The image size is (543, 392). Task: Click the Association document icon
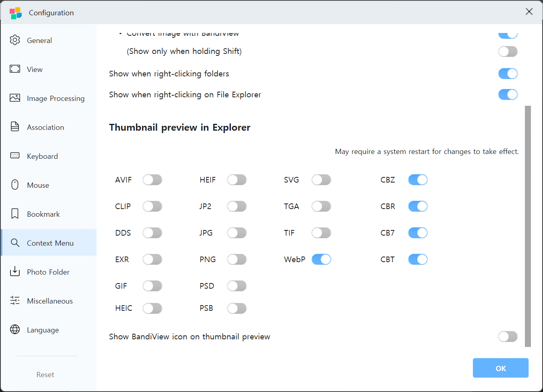click(15, 127)
